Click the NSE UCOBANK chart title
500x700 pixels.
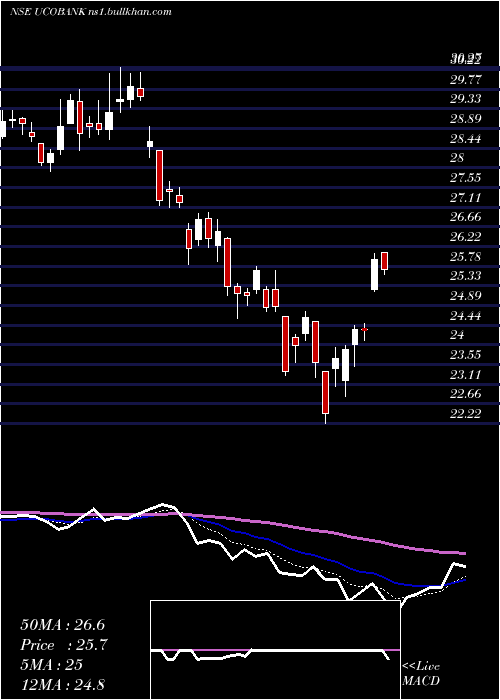pyautogui.click(x=91, y=12)
